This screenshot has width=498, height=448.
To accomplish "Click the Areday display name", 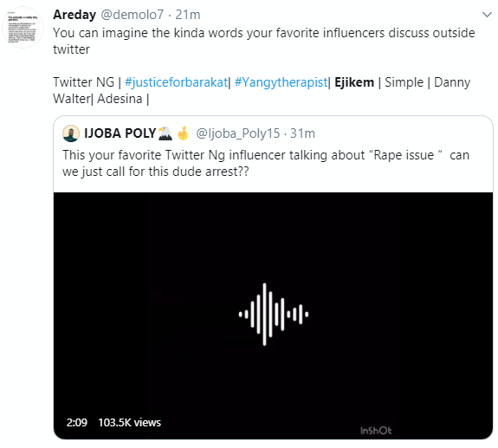I will pyautogui.click(x=74, y=15).
